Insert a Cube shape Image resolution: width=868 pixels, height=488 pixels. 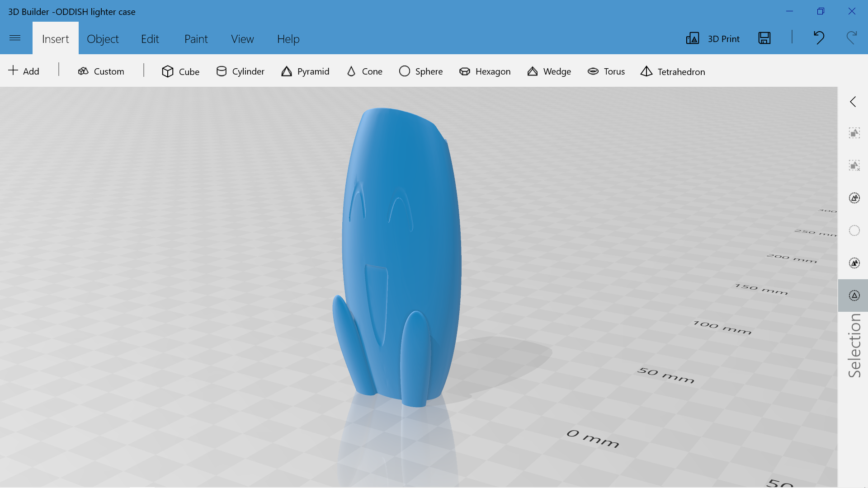(x=180, y=71)
